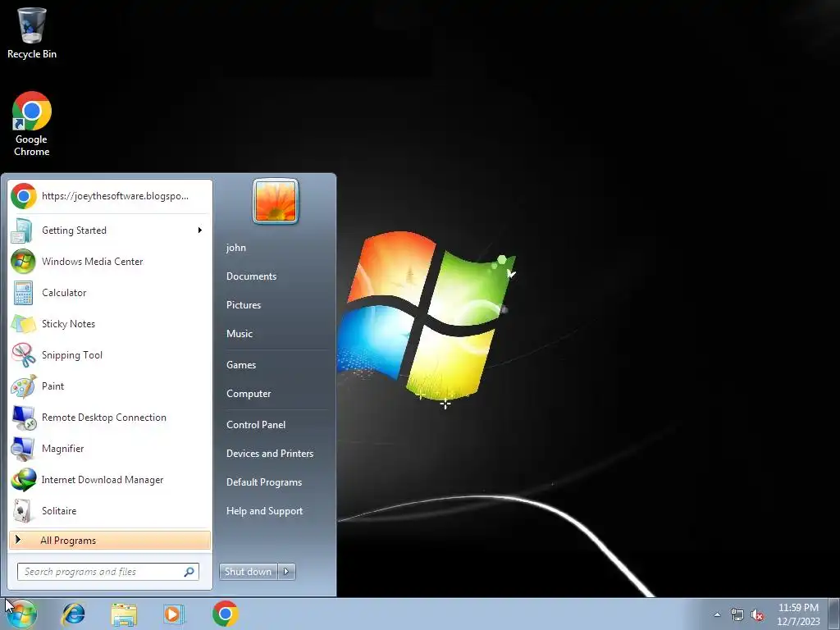Screen dimensions: 840x630
Task: Show hidden tray icons arrow
Action: (x=717, y=614)
